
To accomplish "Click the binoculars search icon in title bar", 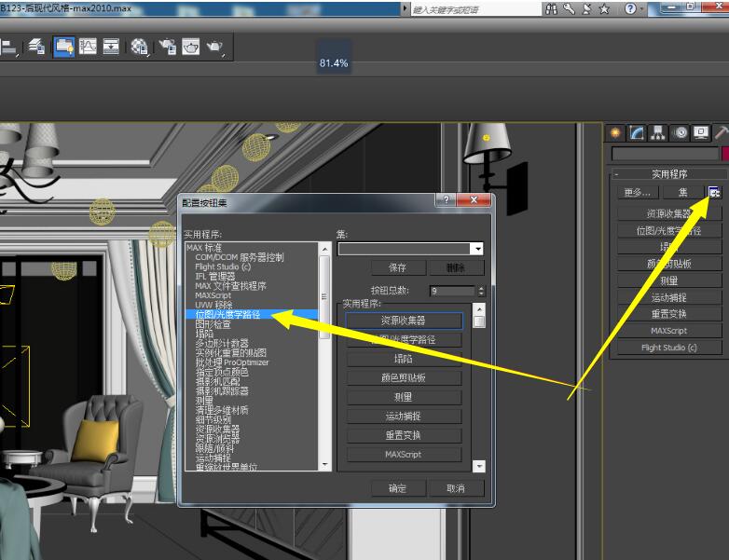I will pyautogui.click(x=551, y=8).
